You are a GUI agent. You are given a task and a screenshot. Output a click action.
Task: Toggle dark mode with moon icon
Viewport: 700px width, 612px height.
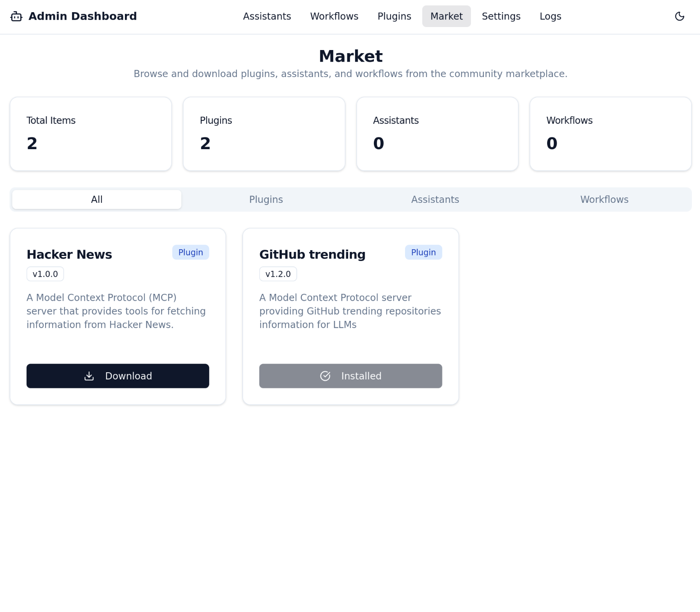point(679,17)
